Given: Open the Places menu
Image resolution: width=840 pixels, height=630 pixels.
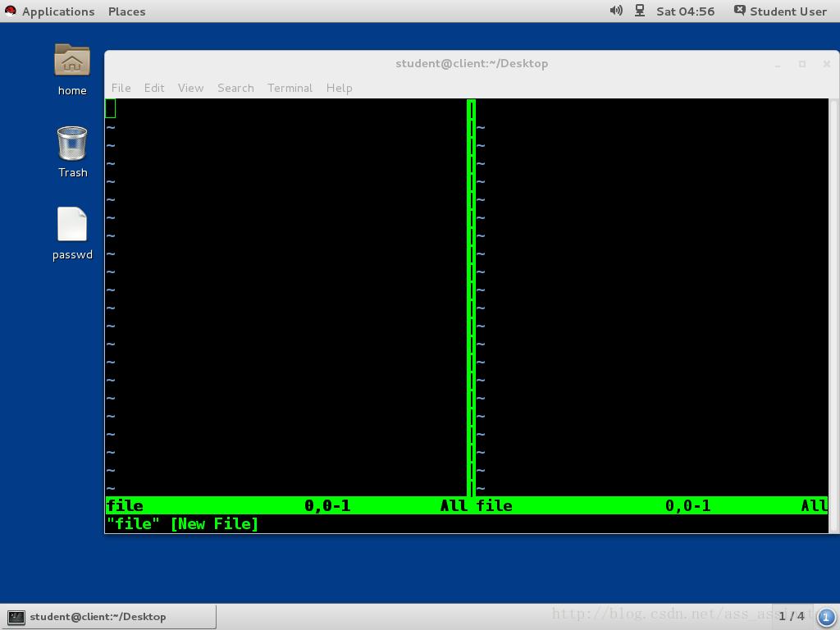Looking at the screenshot, I should coord(127,11).
